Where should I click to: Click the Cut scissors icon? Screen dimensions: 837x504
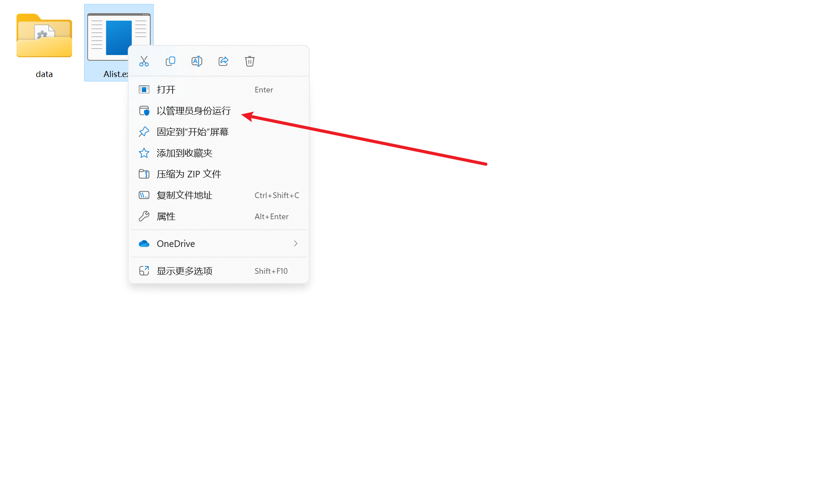click(144, 61)
